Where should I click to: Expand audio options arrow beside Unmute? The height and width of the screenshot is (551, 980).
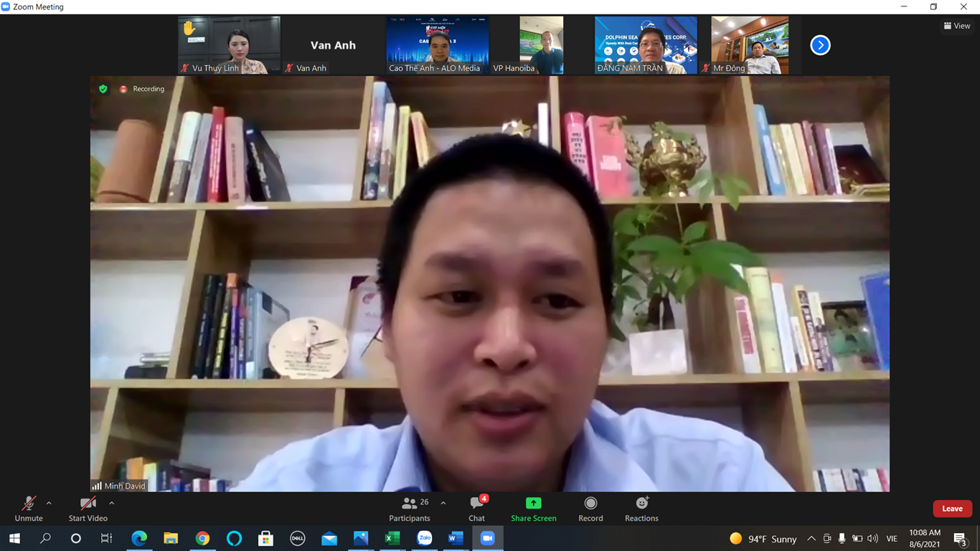pyautogui.click(x=49, y=503)
